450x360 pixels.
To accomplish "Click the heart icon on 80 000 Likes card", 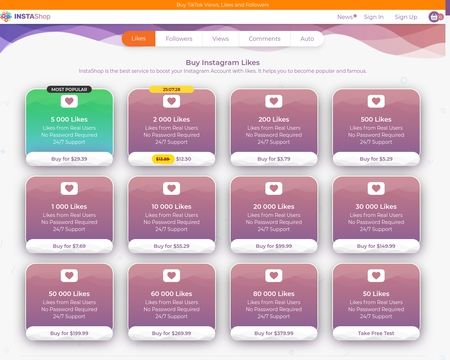I will (x=274, y=276).
